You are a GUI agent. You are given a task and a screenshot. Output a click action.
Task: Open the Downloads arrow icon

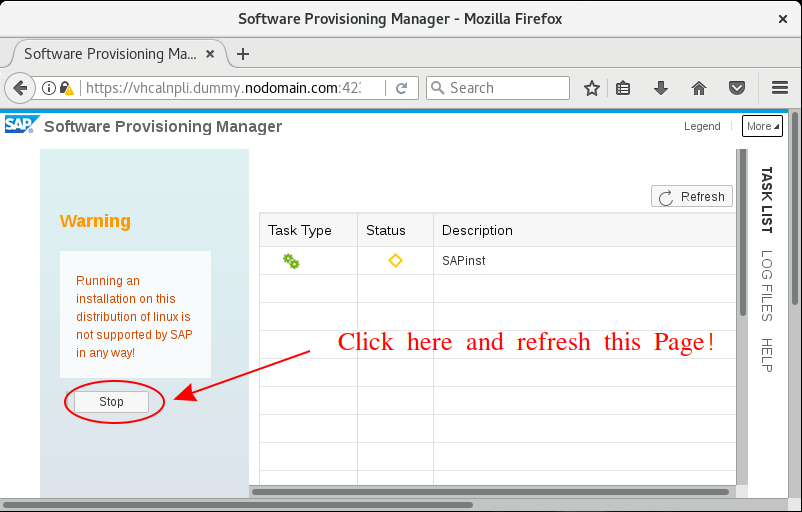point(661,88)
